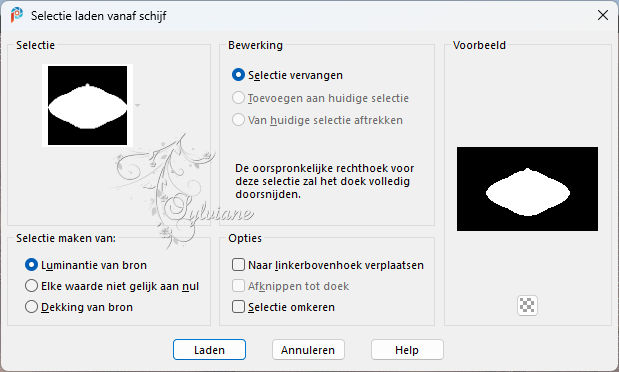The width and height of the screenshot is (619, 372).
Task: Tick the Afknippen tot doek checkbox
Action: click(238, 286)
